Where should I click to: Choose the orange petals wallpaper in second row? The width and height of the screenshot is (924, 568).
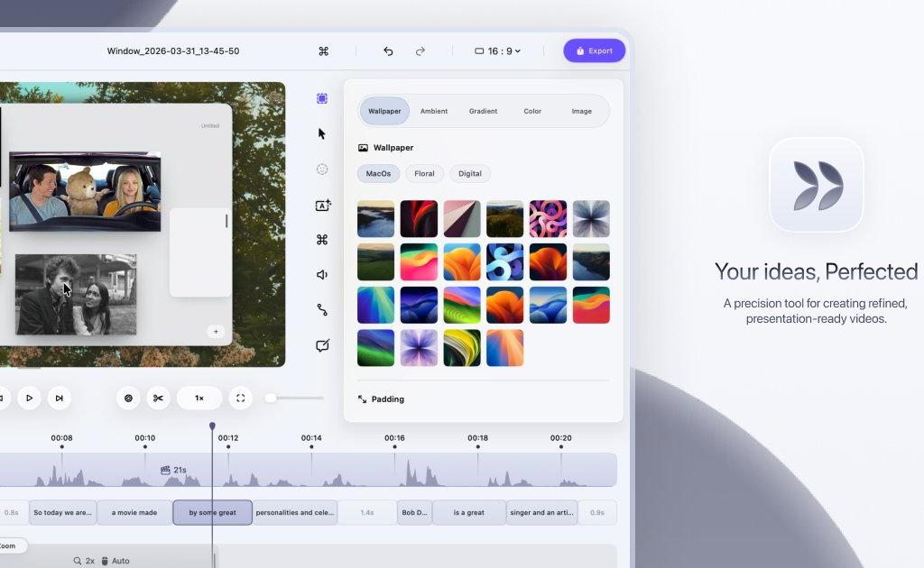[462, 262]
